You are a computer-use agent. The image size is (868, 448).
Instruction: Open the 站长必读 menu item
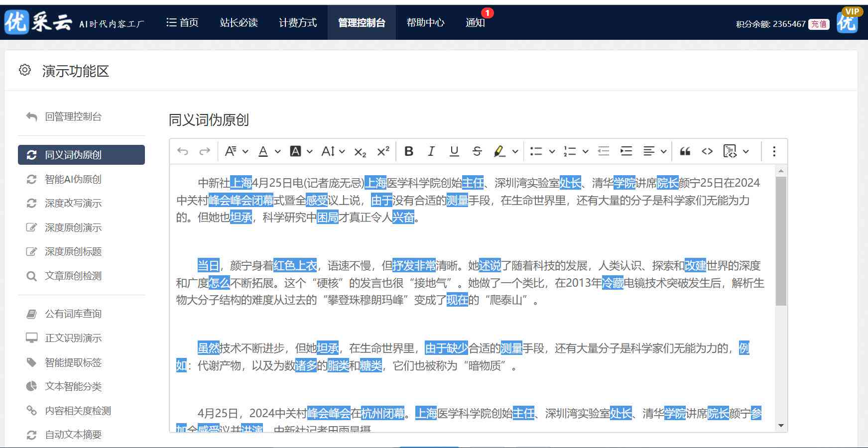pyautogui.click(x=239, y=22)
